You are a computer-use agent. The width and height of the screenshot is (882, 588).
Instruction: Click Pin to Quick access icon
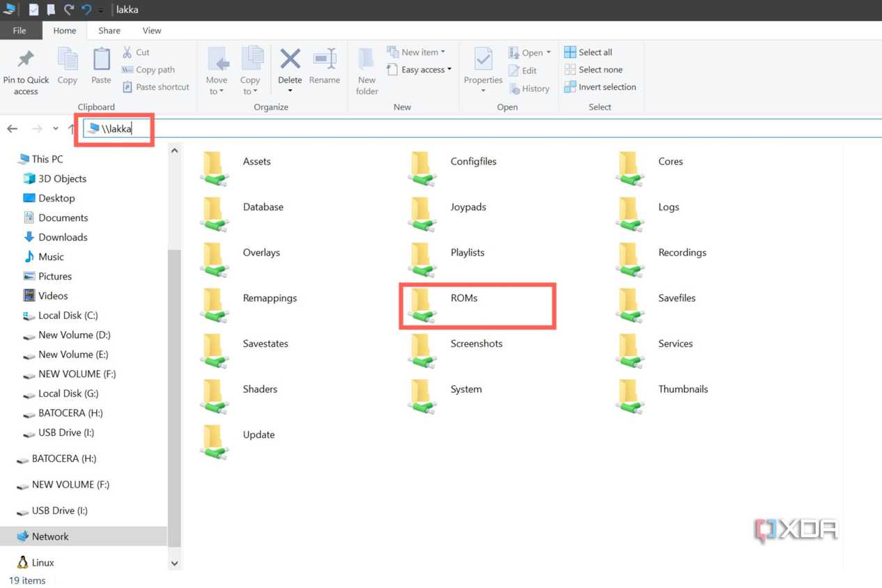pos(26,60)
